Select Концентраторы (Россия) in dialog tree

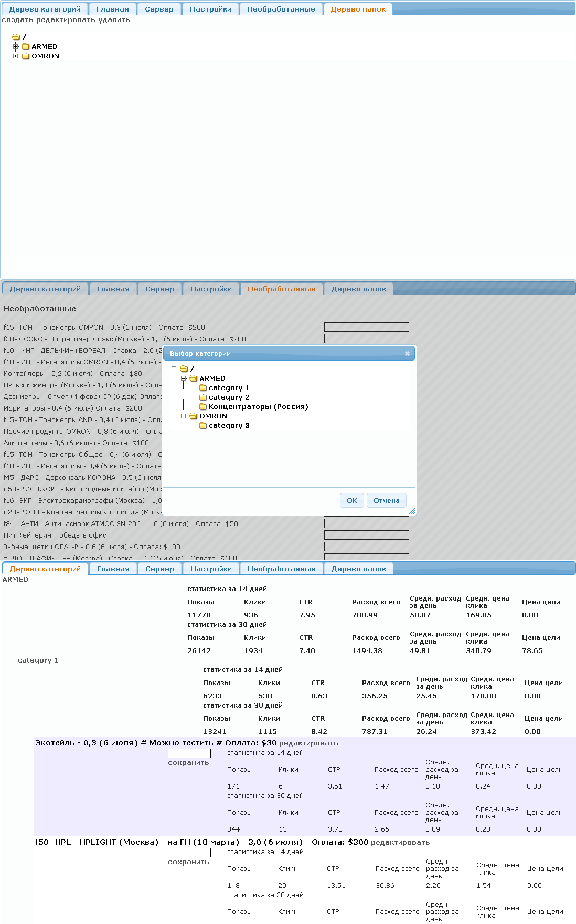[259, 407]
